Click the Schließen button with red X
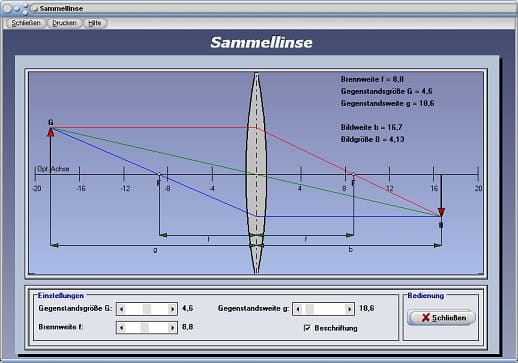The height and width of the screenshot is (363, 518). (442, 318)
